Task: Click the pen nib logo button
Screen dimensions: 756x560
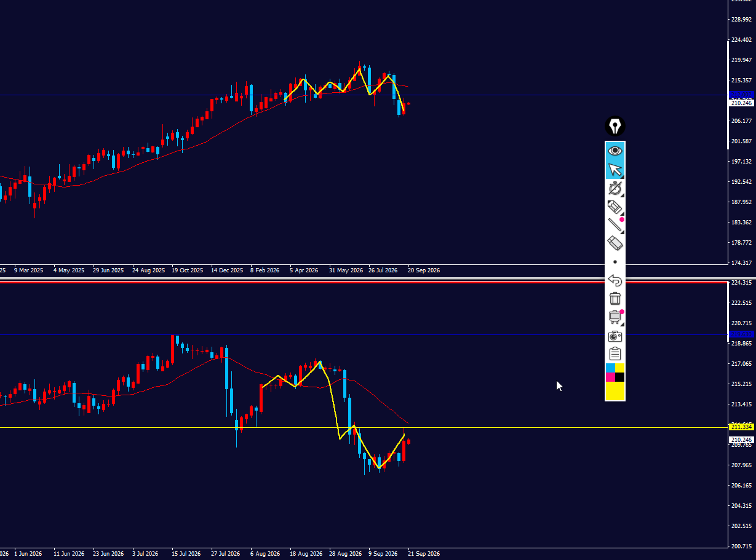Action: point(615,127)
